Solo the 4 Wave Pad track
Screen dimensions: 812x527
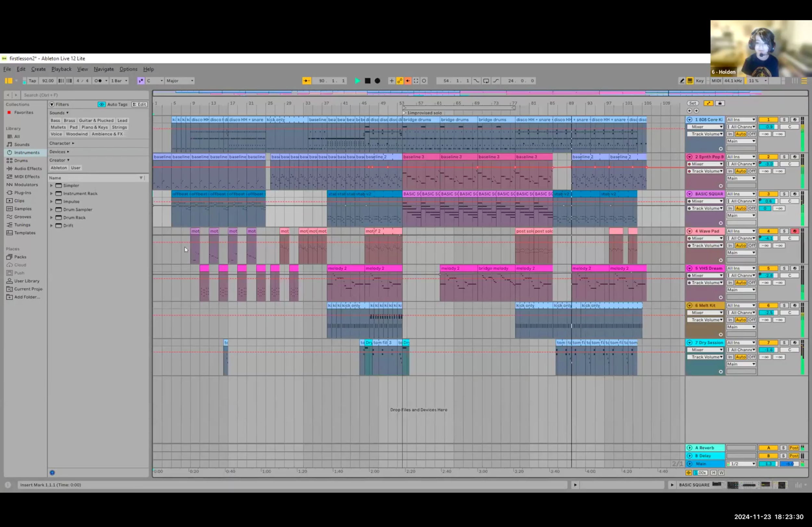pyautogui.click(x=784, y=231)
